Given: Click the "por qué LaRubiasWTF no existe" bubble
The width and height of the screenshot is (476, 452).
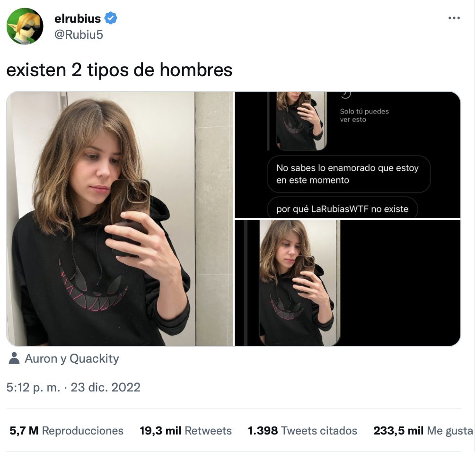Looking at the screenshot, I should [342, 209].
